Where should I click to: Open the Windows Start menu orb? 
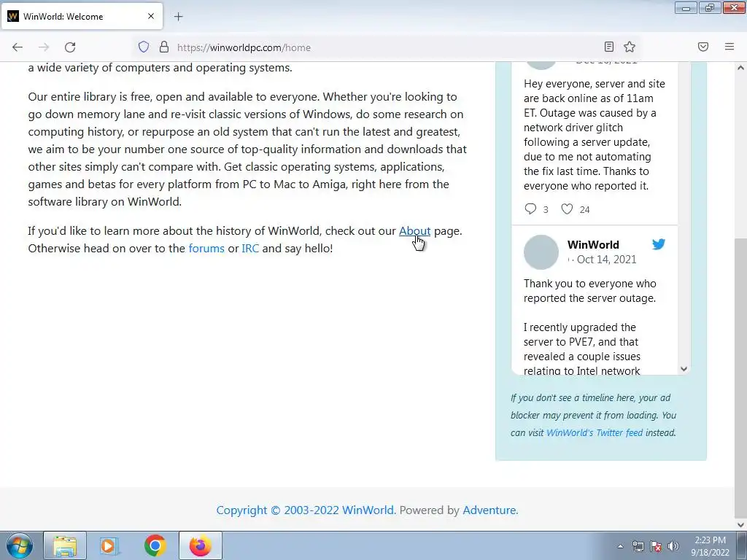20,545
